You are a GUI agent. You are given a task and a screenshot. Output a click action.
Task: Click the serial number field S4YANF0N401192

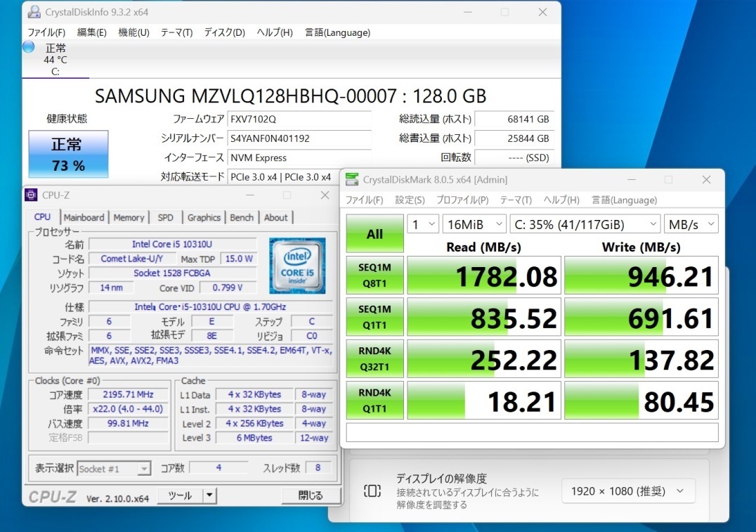(299, 138)
